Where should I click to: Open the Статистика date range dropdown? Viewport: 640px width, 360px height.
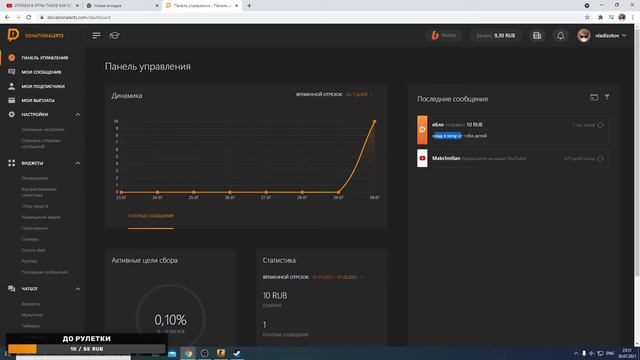click(337, 277)
